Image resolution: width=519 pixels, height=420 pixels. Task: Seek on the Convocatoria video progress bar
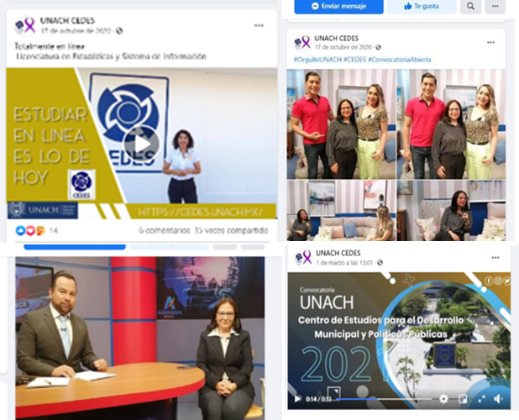click(x=384, y=399)
